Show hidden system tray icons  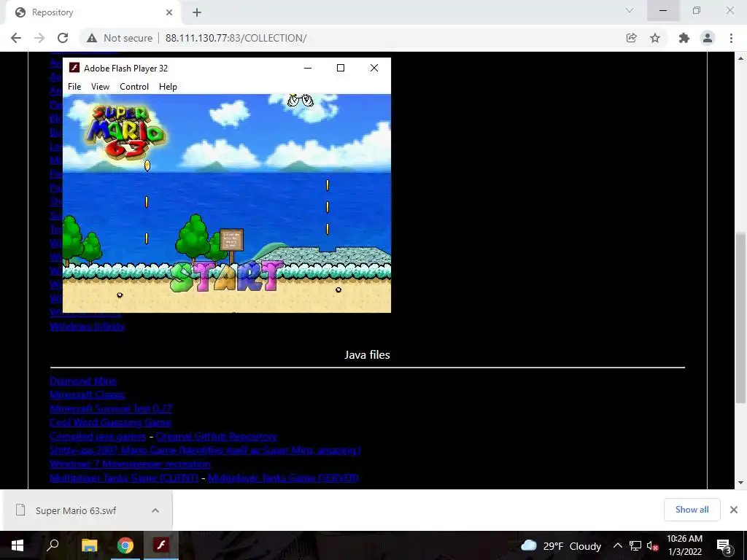(x=617, y=545)
